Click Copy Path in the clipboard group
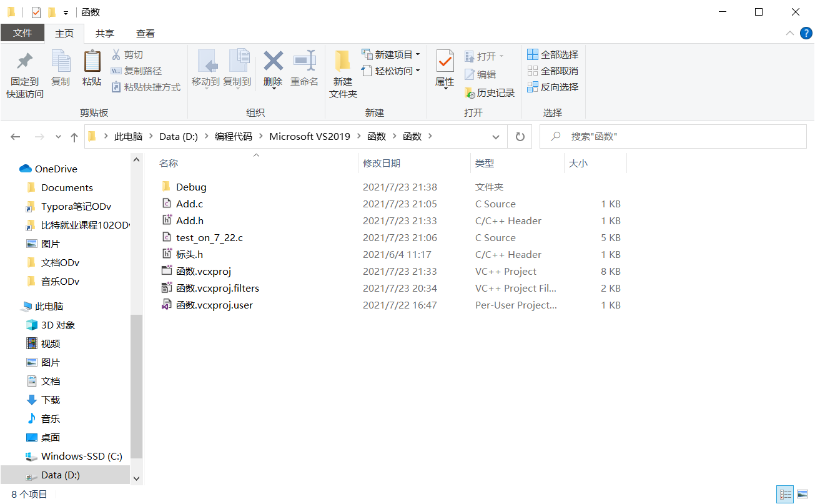 tap(136, 71)
